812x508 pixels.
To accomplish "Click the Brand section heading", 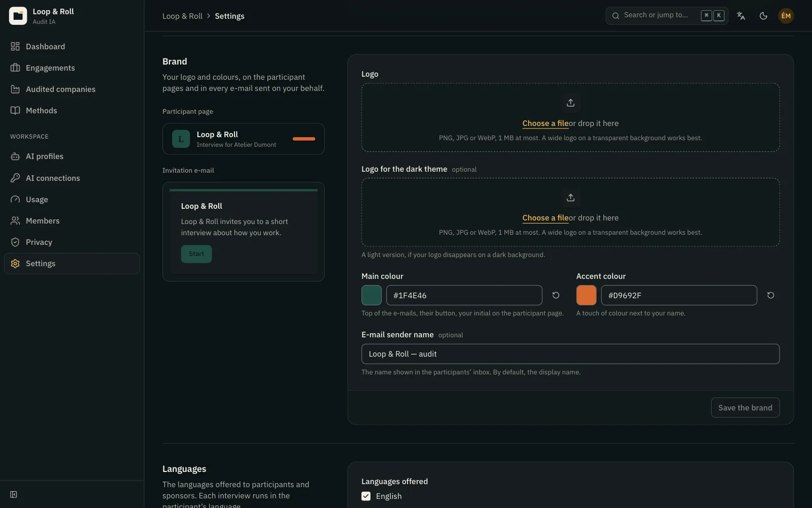I will click(x=175, y=61).
